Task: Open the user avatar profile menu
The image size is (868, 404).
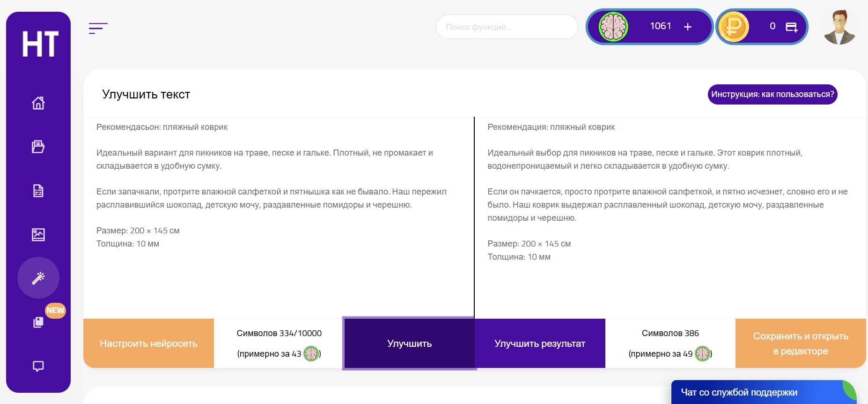Action: [x=839, y=28]
